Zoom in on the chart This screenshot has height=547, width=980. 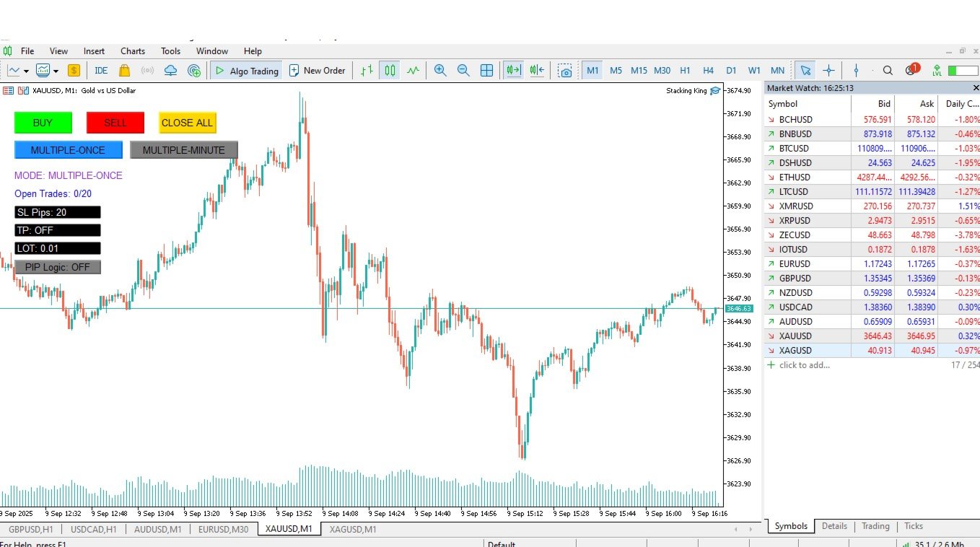tap(440, 70)
